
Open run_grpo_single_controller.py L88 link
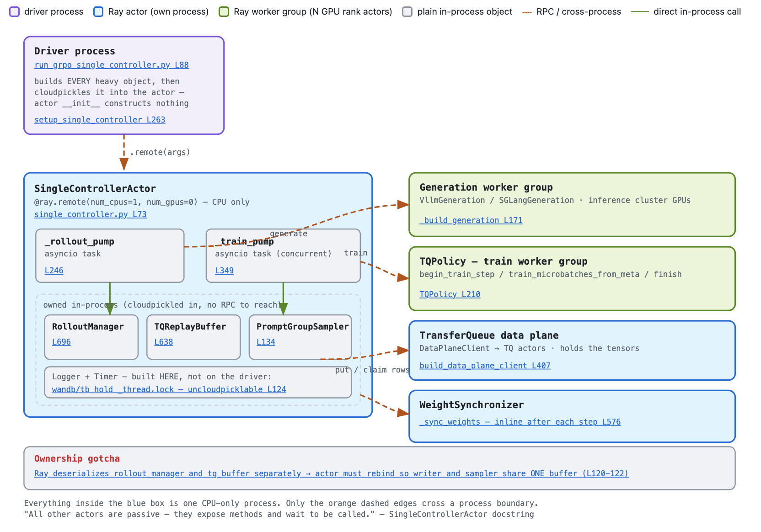click(x=111, y=65)
